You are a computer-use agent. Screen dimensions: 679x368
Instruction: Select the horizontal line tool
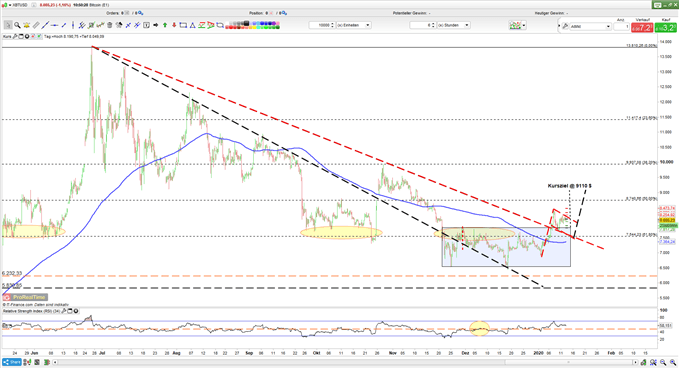tap(55, 25)
